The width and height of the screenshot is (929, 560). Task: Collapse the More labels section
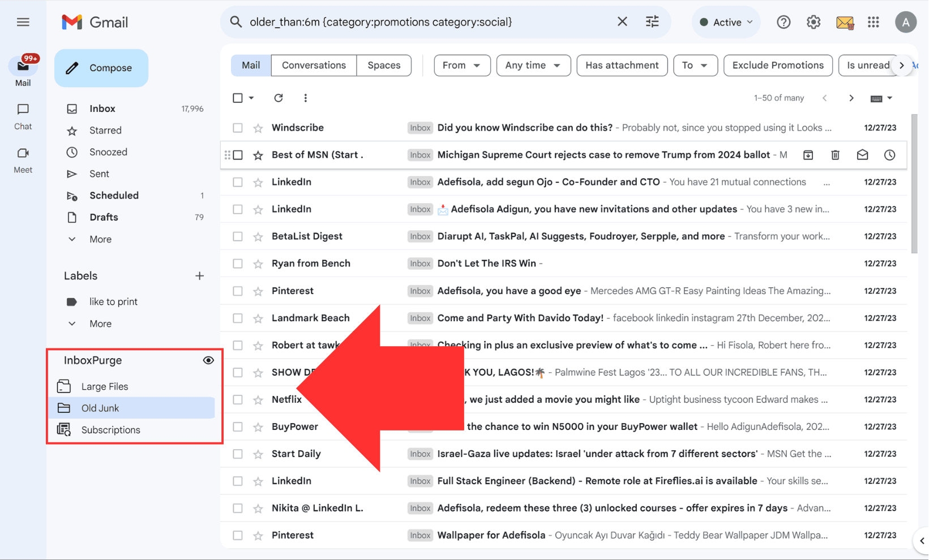(x=100, y=323)
